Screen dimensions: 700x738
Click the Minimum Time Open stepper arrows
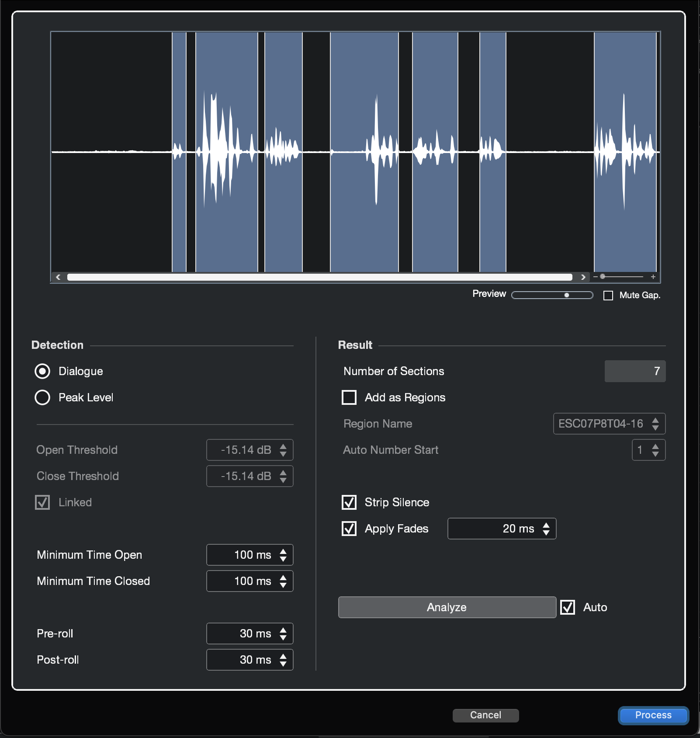click(283, 555)
